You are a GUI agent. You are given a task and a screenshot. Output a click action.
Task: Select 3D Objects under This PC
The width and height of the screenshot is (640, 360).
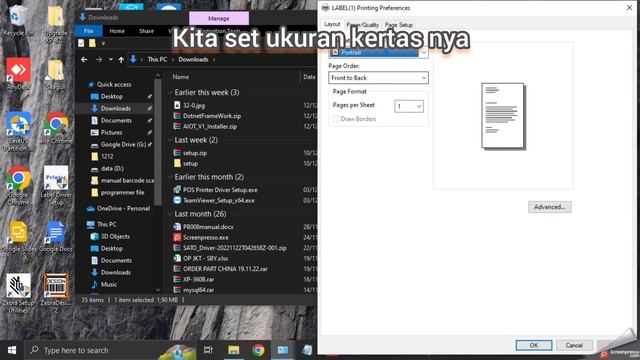click(115, 236)
